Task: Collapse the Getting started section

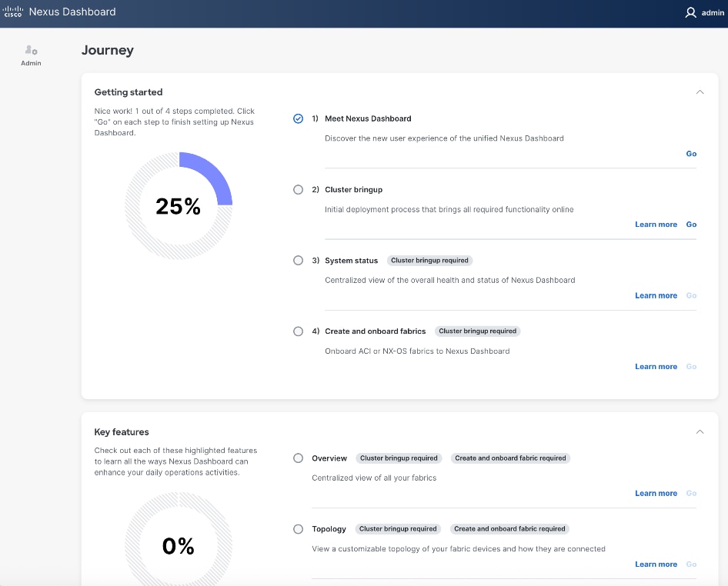Action: pos(700,91)
